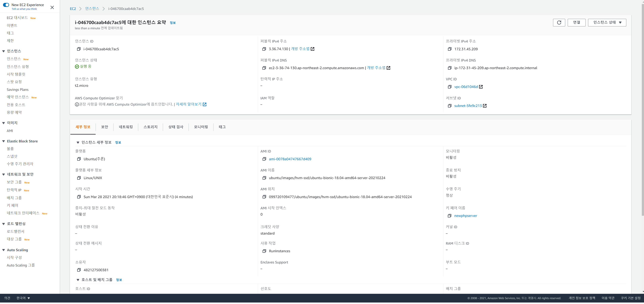Collapse the 인스턴스 세부 정보 section

tap(78, 143)
